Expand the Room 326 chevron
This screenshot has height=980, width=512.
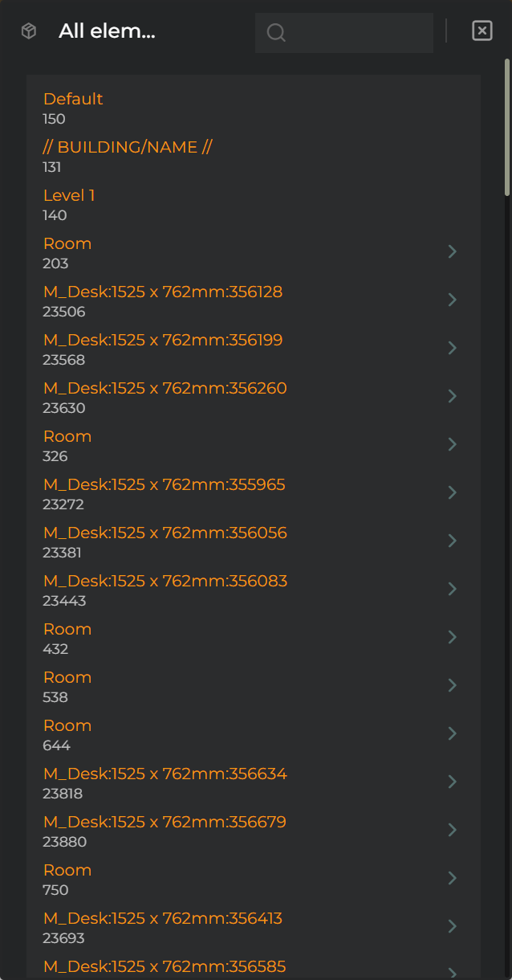[453, 444]
